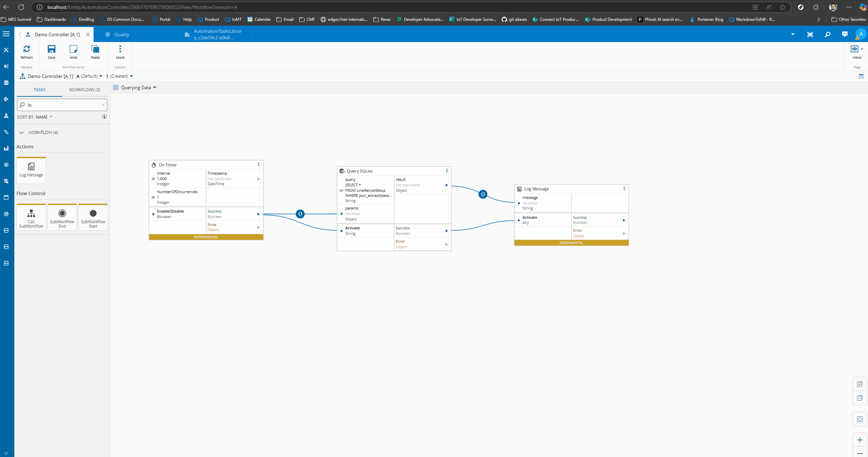Click the Query SQLite task title
This screenshot has height=457, width=868.
(360, 171)
